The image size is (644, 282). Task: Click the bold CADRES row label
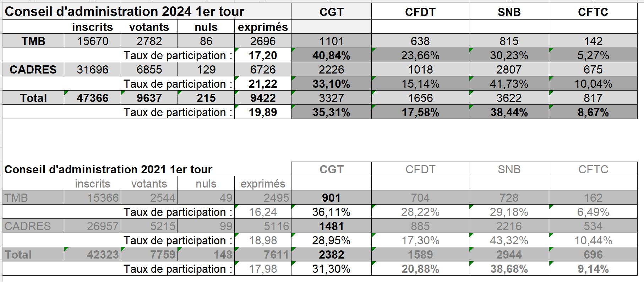[x=33, y=70]
